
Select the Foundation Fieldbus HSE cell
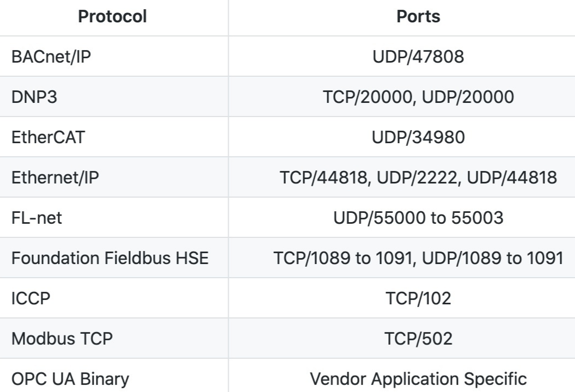(x=114, y=258)
